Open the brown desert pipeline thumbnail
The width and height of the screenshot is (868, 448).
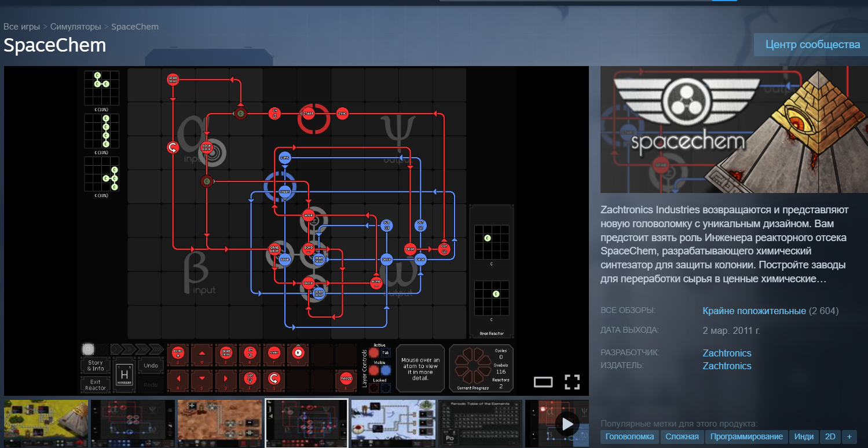tap(219, 424)
